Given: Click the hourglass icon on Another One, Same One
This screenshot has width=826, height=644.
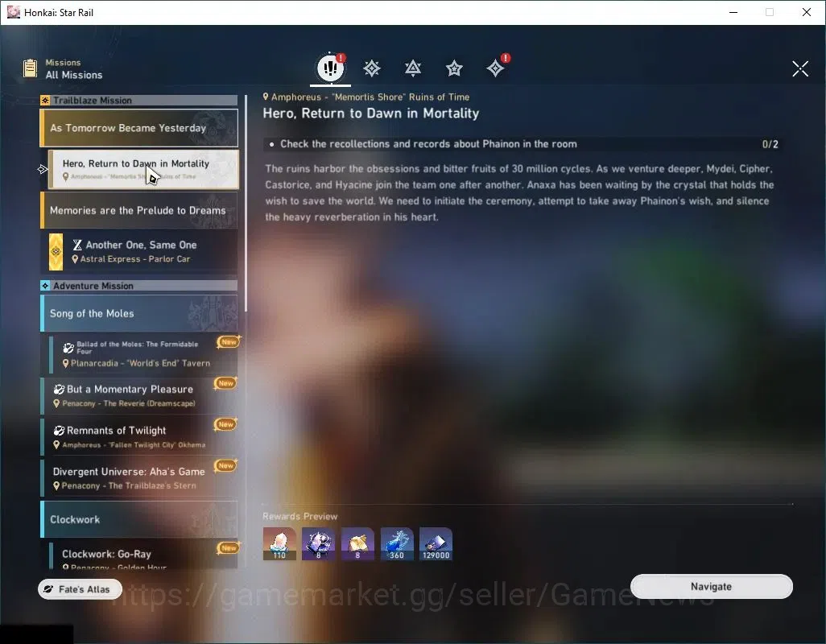Looking at the screenshot, I should 77,245.
